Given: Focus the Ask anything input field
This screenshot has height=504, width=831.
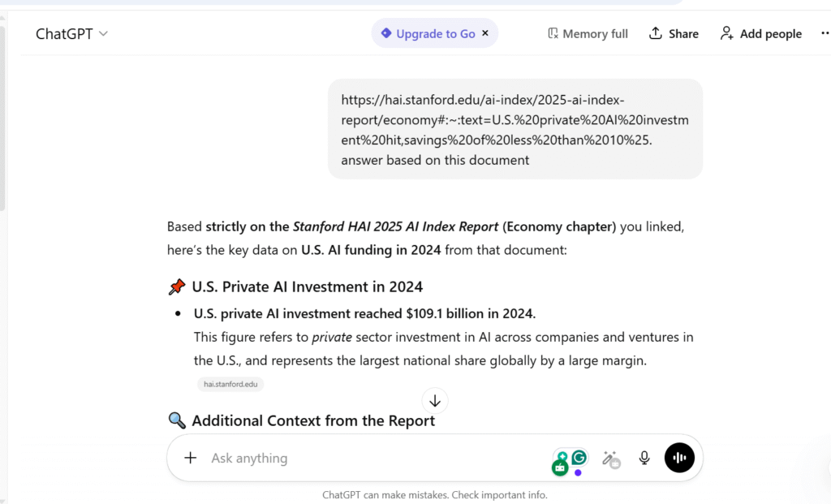Looking at the screenshot, I should [x=371, y=458].
